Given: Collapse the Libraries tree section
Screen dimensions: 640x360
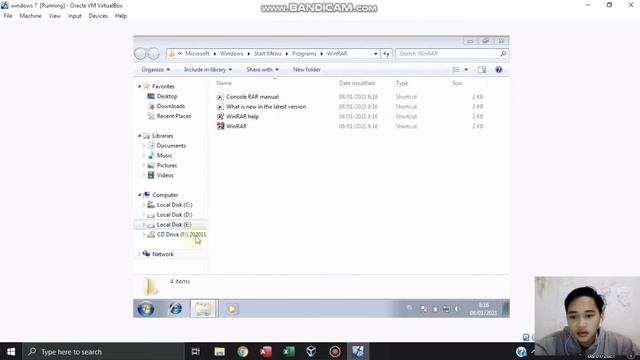Looking at the screenshot, I should (x=140, y=136).
